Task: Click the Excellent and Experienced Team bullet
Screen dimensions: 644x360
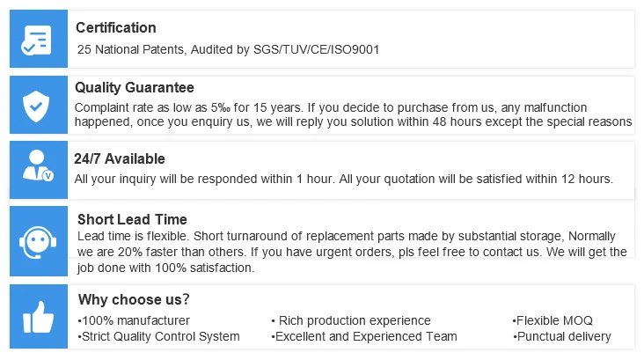Action: click(x=364, y=336)
